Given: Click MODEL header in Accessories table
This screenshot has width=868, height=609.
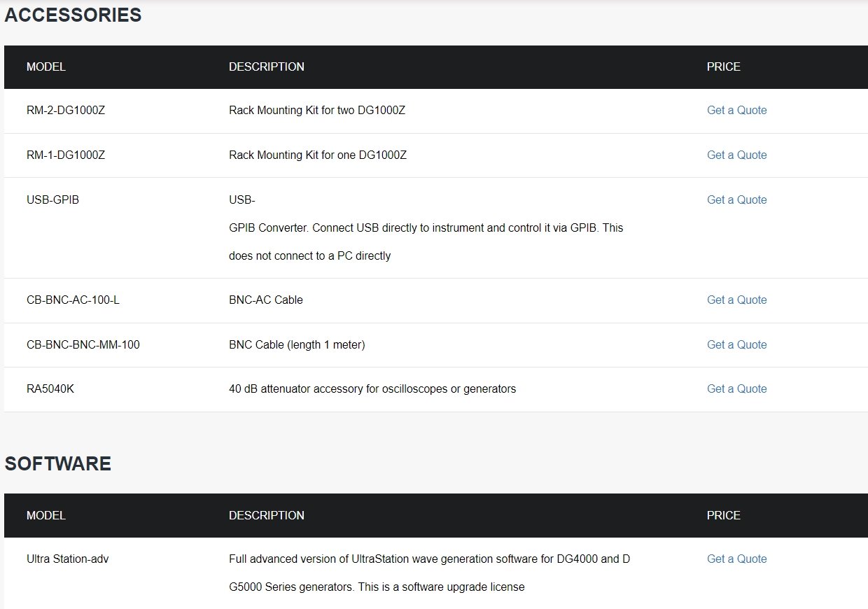Looking at the screenshot, I should coord(46,66).
